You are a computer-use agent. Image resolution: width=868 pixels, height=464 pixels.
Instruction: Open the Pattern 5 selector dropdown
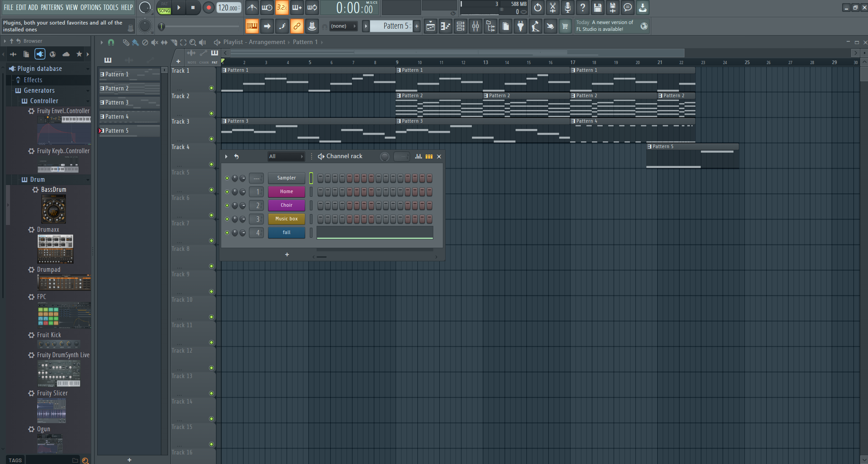[391, 26]
